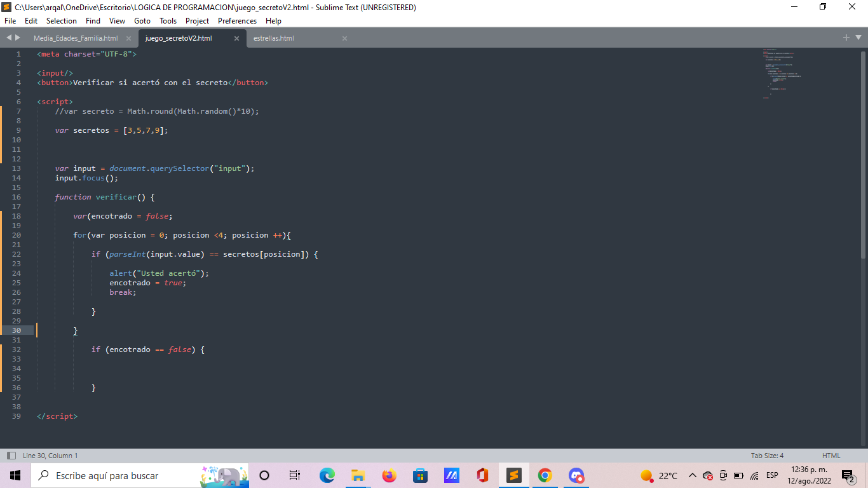Open the Tools menu
The image size is (868, 488).
(x=168, y=21)
